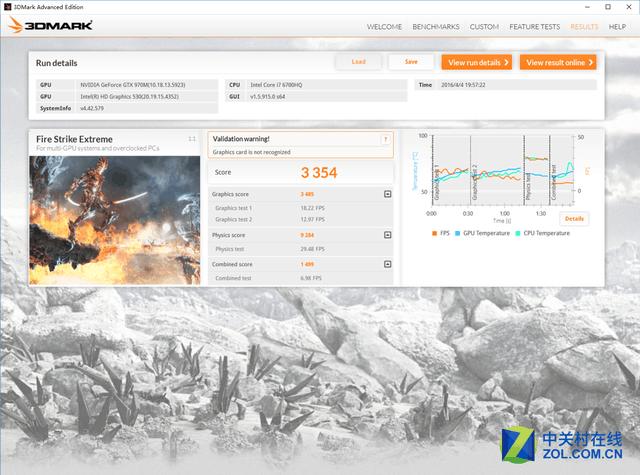This screenshot has height=475, width=640.
Task: Select the Intel(R) HD Graphics 530 GPU value
Action: 129,97
